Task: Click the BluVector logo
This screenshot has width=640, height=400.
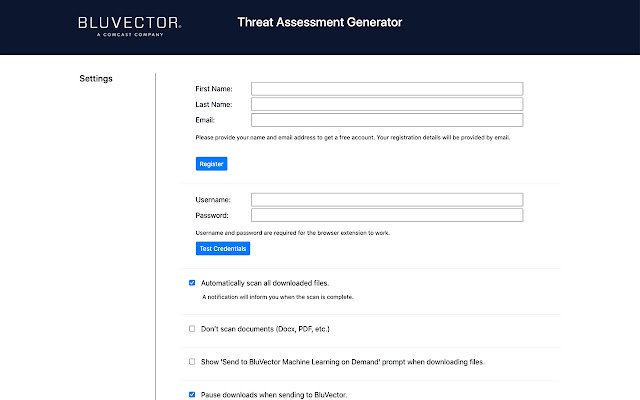Action: pos(130,27)
